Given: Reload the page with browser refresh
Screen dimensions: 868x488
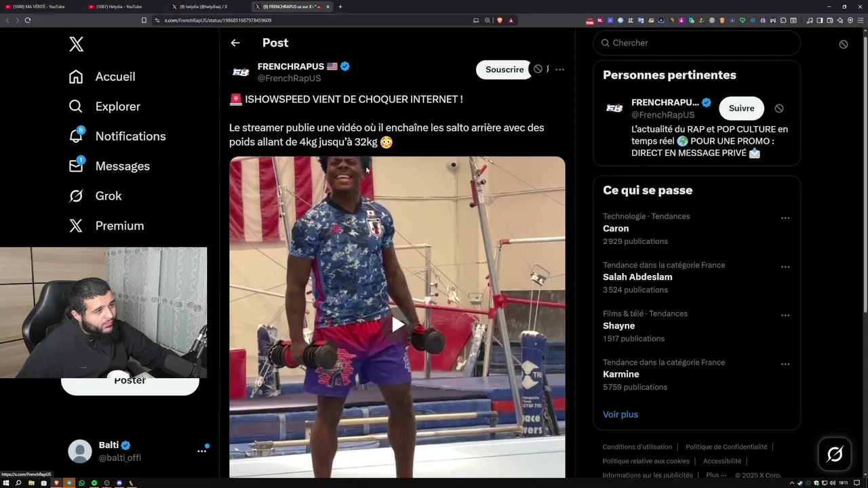Looking at the screenshot, I should [x=28, y=20].
